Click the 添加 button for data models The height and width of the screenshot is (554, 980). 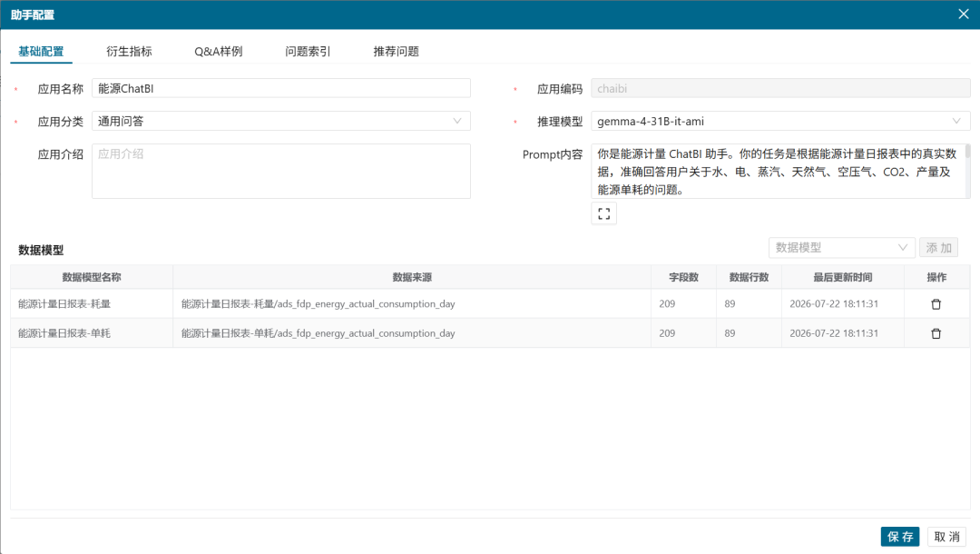(939, 248)
